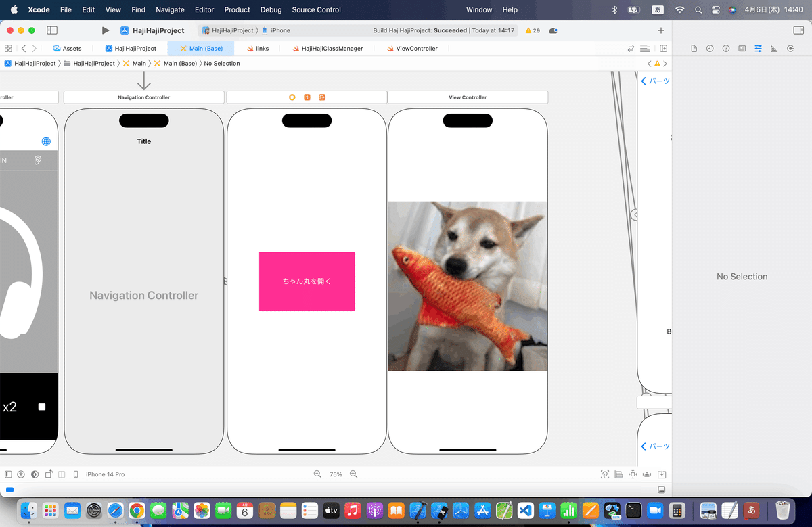
Task: Open Launchpad in the Dock
Action: click(51, 509)
